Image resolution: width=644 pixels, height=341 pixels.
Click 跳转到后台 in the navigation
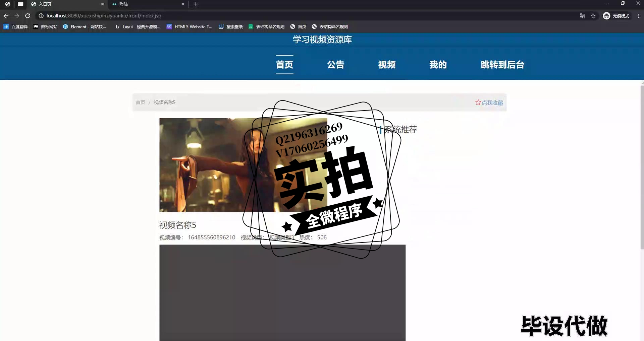(x=502, y=65)
